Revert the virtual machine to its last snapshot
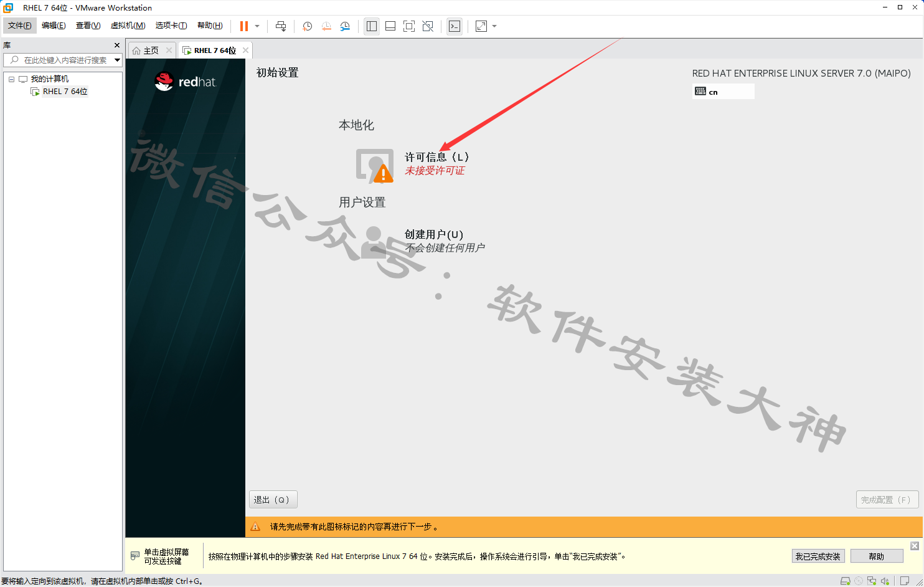Screen dimensions: 924x587 [x=326, y=26]
